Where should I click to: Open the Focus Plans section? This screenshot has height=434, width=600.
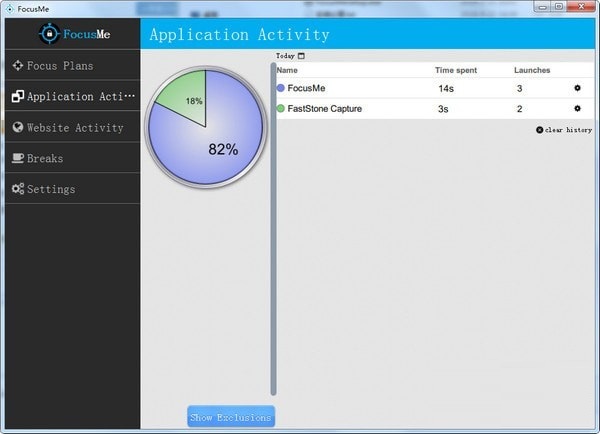click(x=60, y=66)
